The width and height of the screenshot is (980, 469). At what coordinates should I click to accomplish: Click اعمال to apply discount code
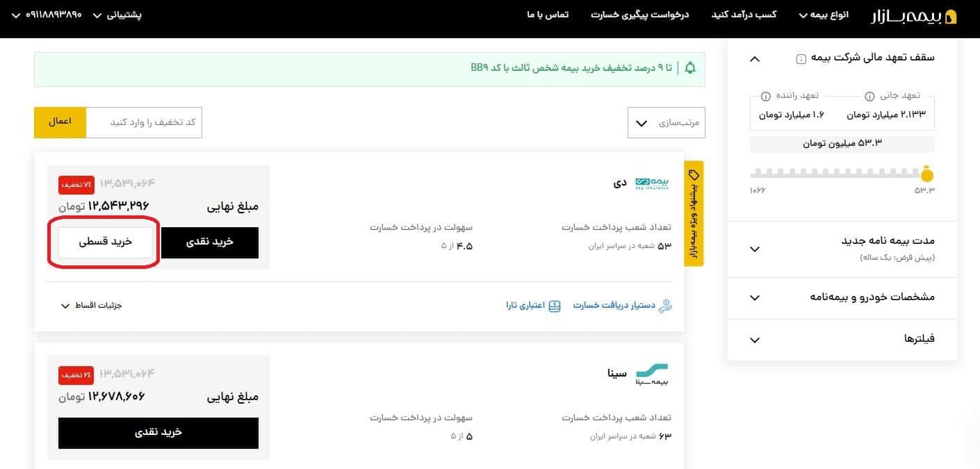pyautogui.click(x=60, y=121)
